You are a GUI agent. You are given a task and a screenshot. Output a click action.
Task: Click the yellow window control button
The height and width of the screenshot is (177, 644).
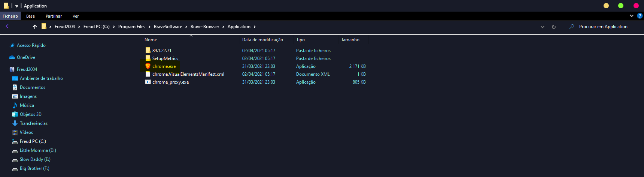606,6
